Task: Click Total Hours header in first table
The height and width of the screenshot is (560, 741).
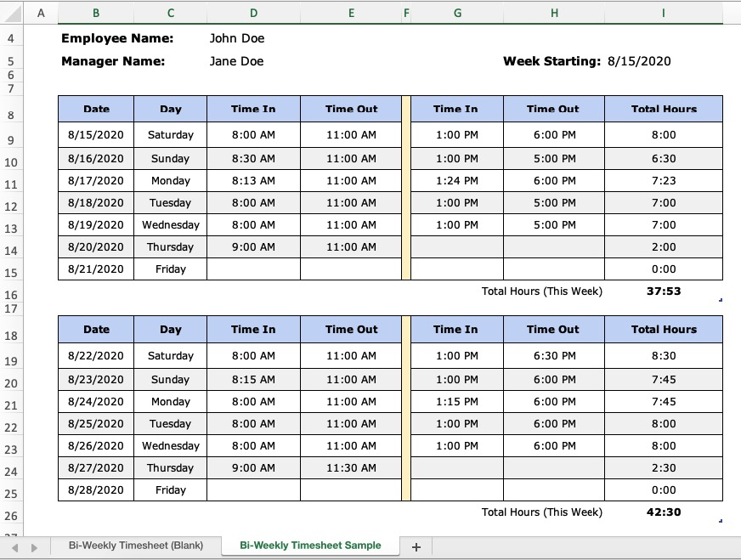Action: [x=664, y=109]
